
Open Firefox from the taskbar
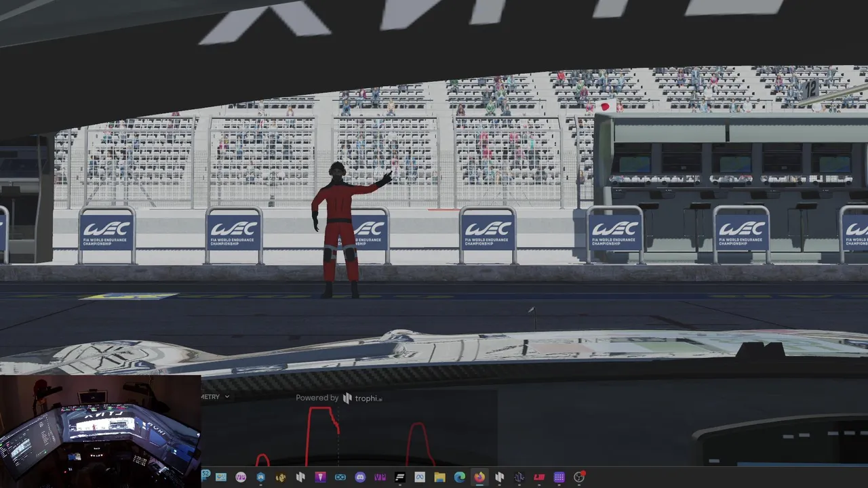(479, 477)
